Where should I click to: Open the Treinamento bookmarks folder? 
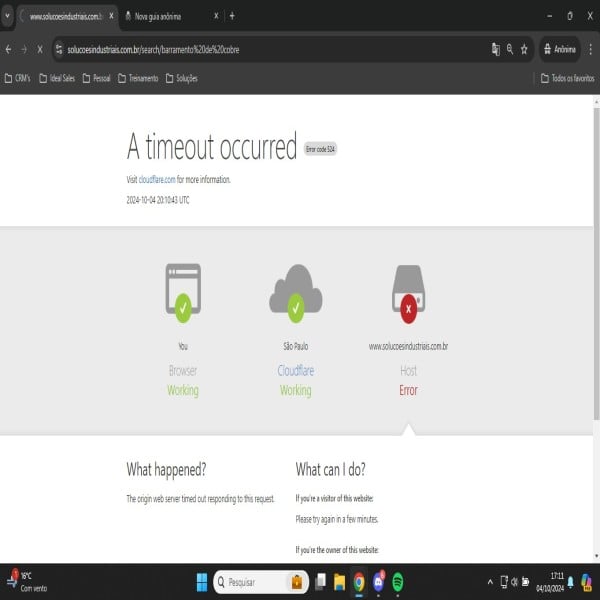[138, 78]
